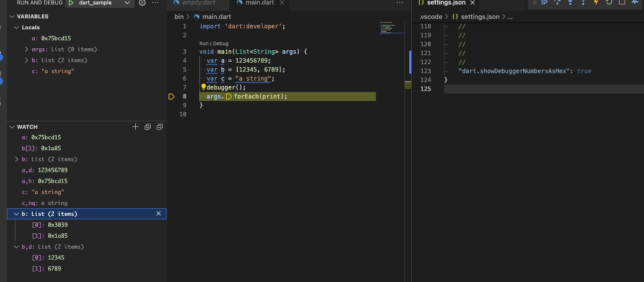Collapse the b,d watch entry
Screen dimensions: 644x282
click(16, 247)
